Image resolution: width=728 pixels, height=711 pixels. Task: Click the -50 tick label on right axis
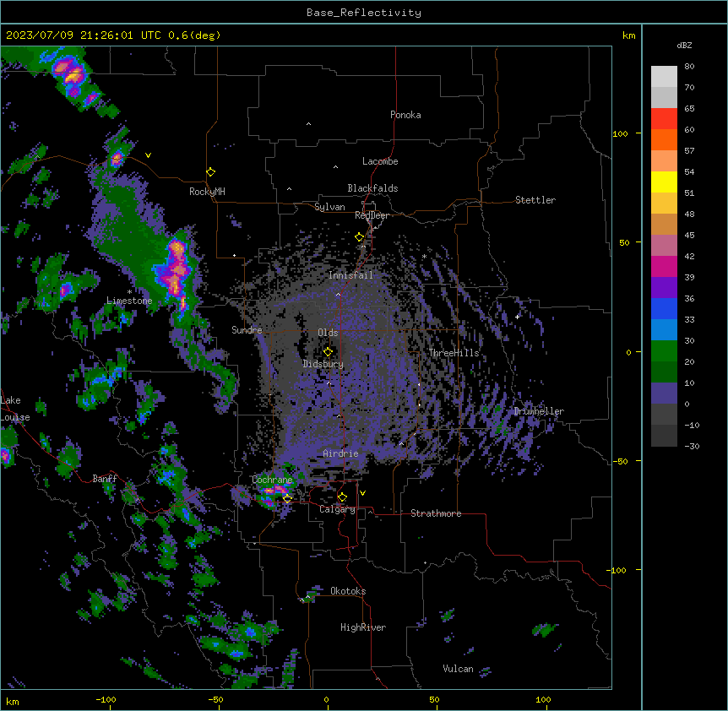[x=620, y=461]
